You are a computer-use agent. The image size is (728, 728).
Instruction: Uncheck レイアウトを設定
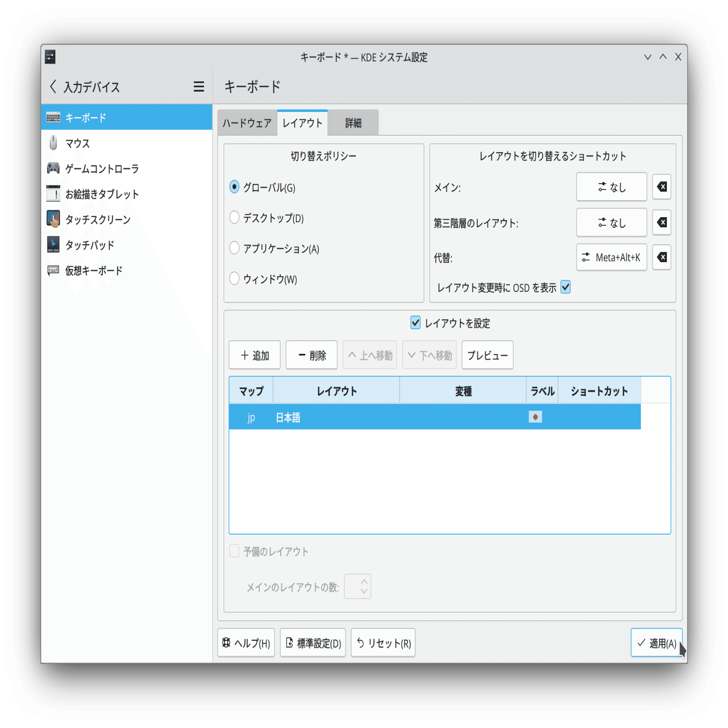coord(414,323)
